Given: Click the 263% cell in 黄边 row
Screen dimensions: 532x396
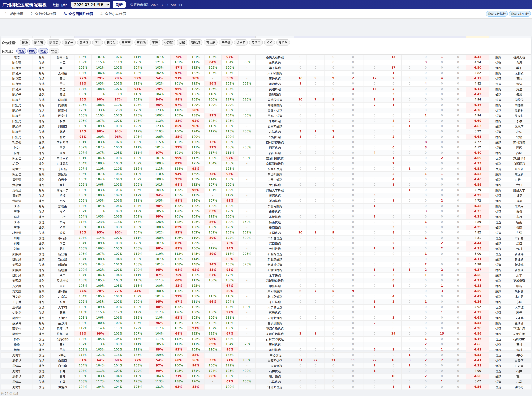Looking at the screenshot, I should tap(247, 83).
